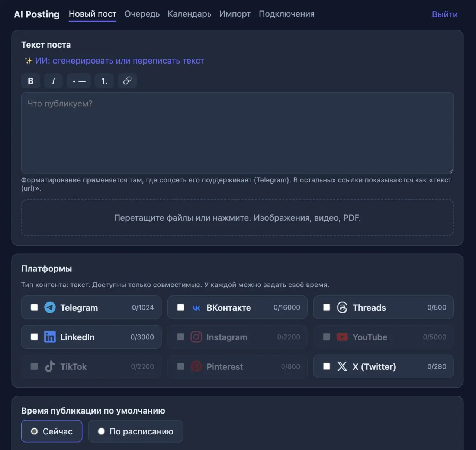Enable the LinkedIn platform checkbox
The width and height of the screenshot is (476, 450).
pos(34,337)
